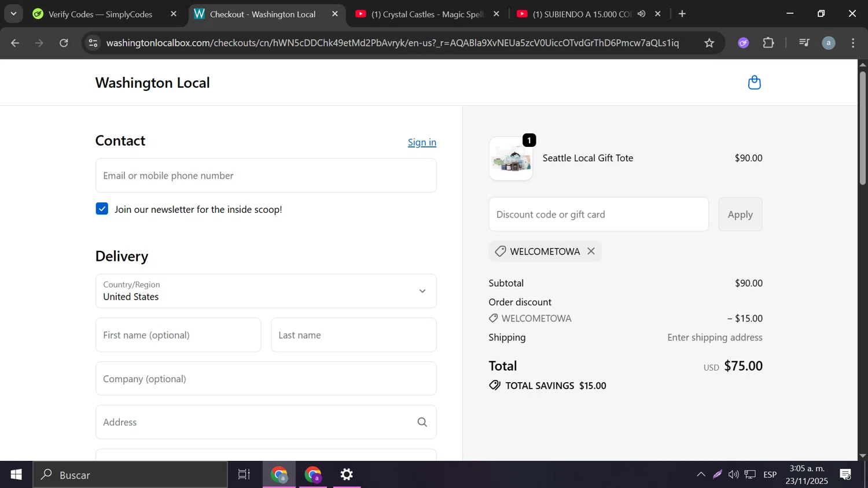Close the Crystal Castles tab
The height and width of the screenshot is (488, 868).
click(496, 14)
